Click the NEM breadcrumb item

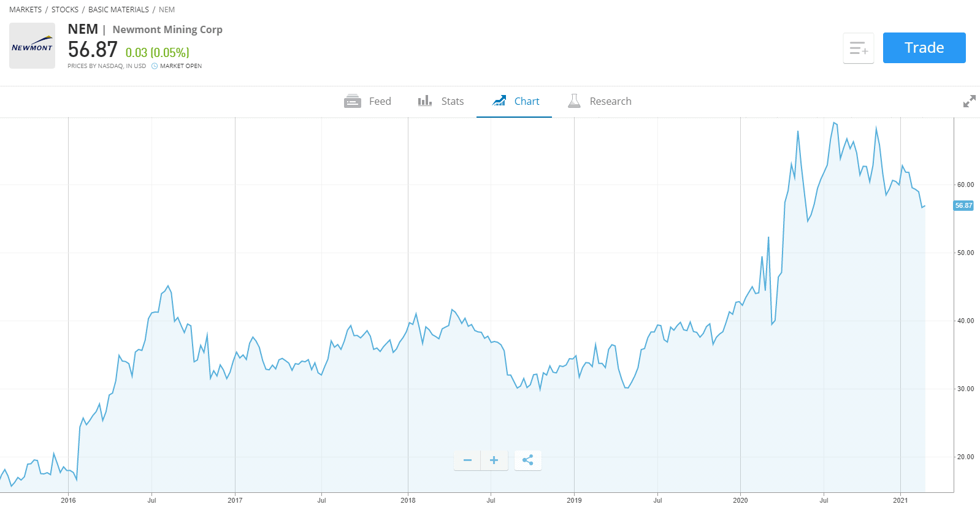pos(167,10)
